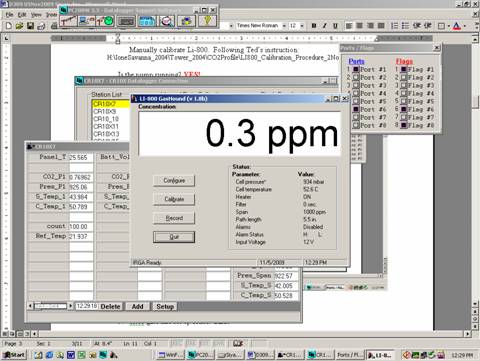480x361 pixels.
Task: Center-align text in Word
Action: click(x=359, y=26)
